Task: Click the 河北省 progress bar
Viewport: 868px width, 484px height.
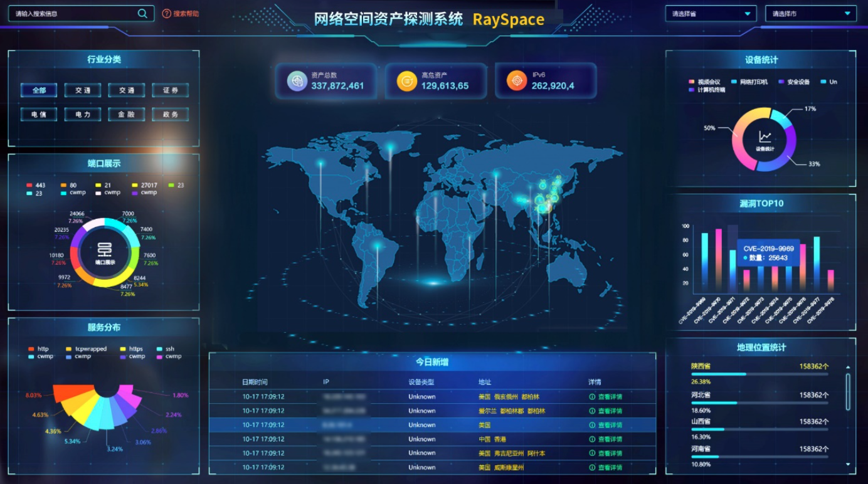Action: 760,403
